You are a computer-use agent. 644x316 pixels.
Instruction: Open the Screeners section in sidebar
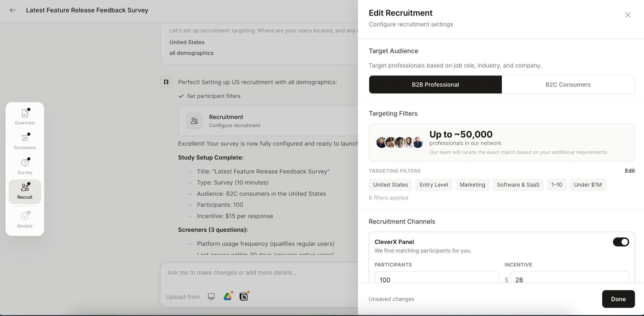[25, 142]
